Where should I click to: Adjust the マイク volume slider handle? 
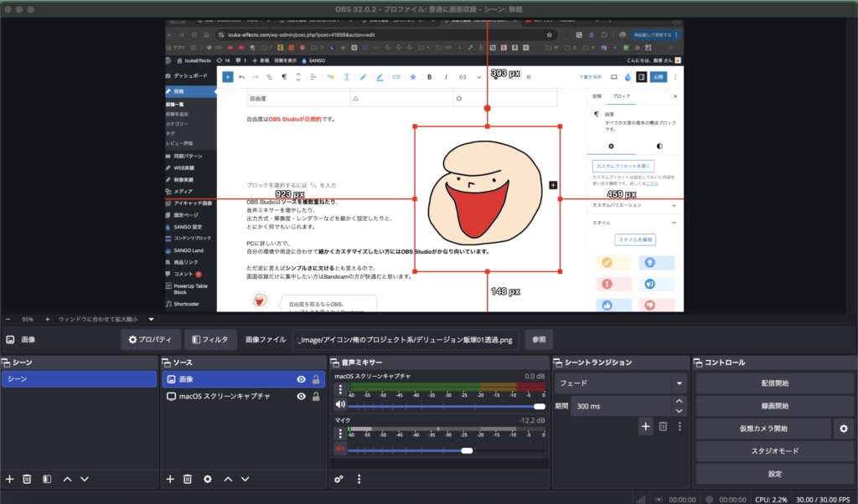467,450
